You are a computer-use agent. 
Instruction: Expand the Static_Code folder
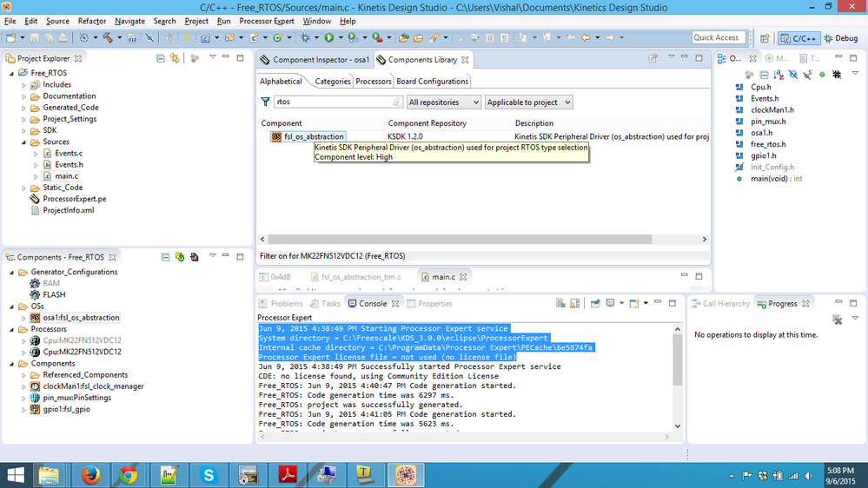pyautogui.click(x=23, y=188)
